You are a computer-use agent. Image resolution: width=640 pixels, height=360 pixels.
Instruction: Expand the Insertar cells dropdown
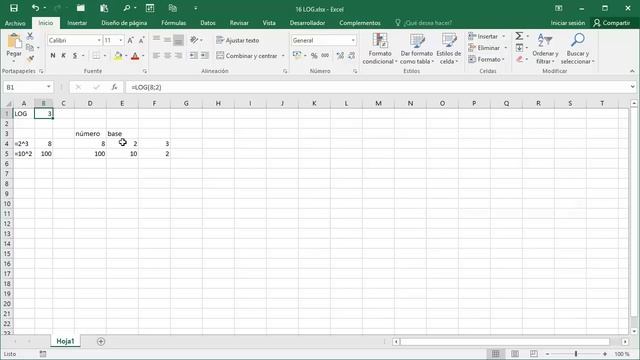click(x=504, y=36)
